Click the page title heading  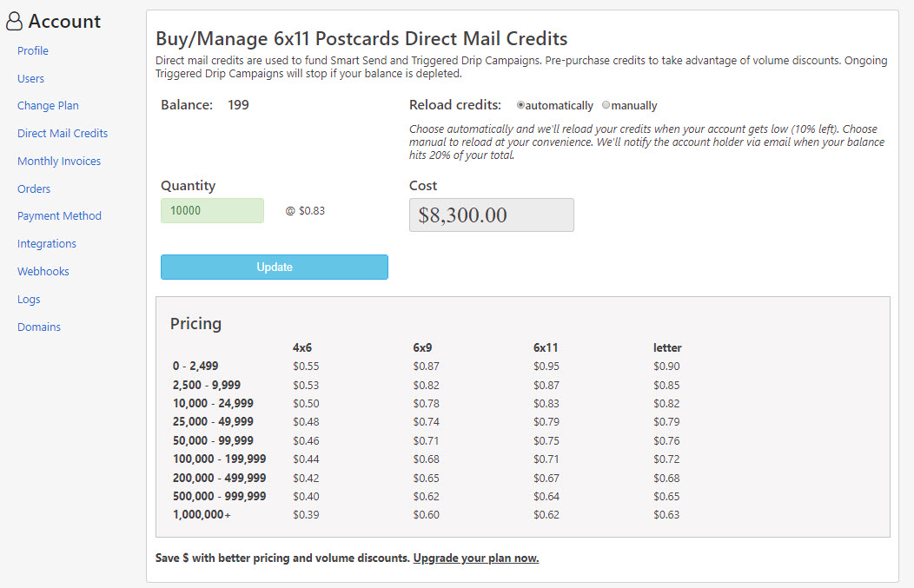[361, 38]
